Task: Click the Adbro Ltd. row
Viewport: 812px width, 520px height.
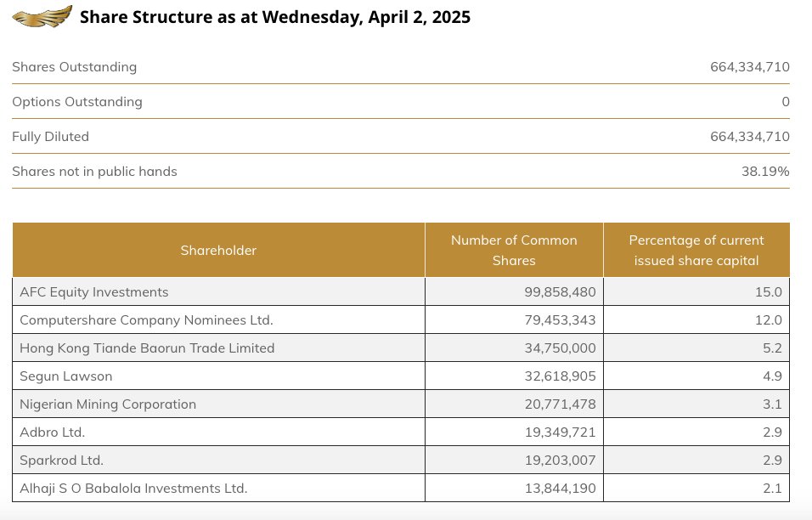Action: coord(52,432)
